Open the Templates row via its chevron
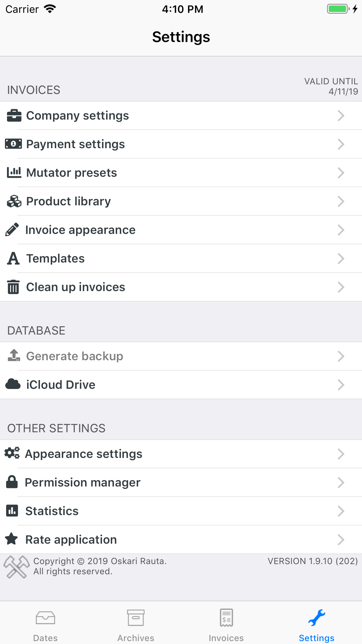The height and width of the screenshot is (644, 362). click(341, 258)
